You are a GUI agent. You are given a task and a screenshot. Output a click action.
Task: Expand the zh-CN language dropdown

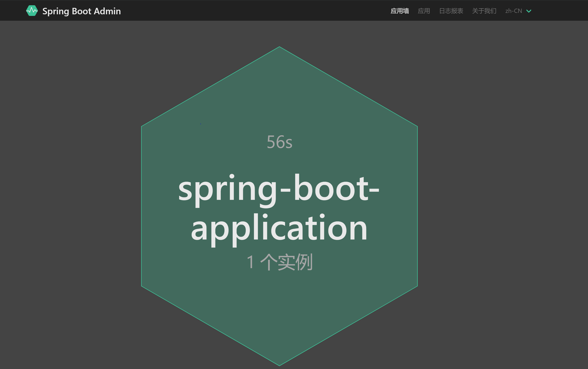[x=514, y=11]
